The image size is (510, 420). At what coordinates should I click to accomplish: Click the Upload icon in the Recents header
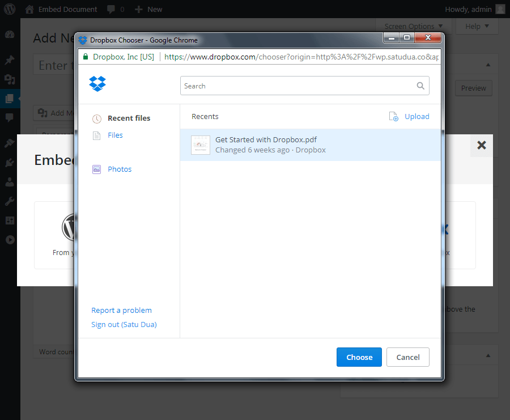point(393,116)
